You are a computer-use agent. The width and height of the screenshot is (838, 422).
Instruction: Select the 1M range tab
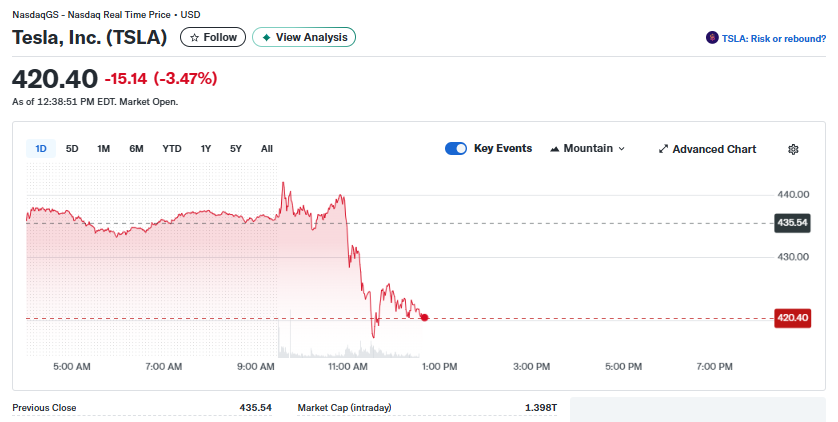point(103,149)
